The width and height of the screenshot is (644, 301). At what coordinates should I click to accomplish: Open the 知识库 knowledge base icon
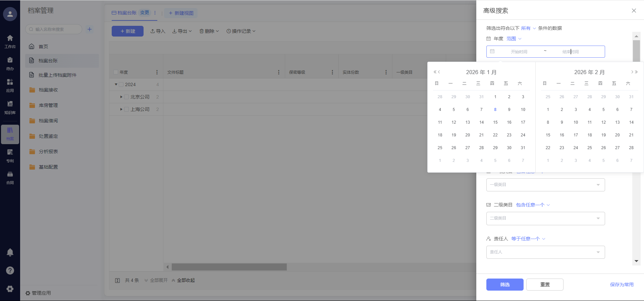pyautogui.click(x=10, y=107)
